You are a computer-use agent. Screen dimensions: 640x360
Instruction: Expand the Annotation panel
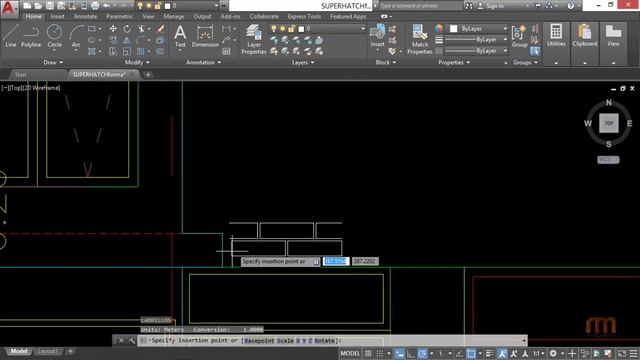click(x=203, y=62)
